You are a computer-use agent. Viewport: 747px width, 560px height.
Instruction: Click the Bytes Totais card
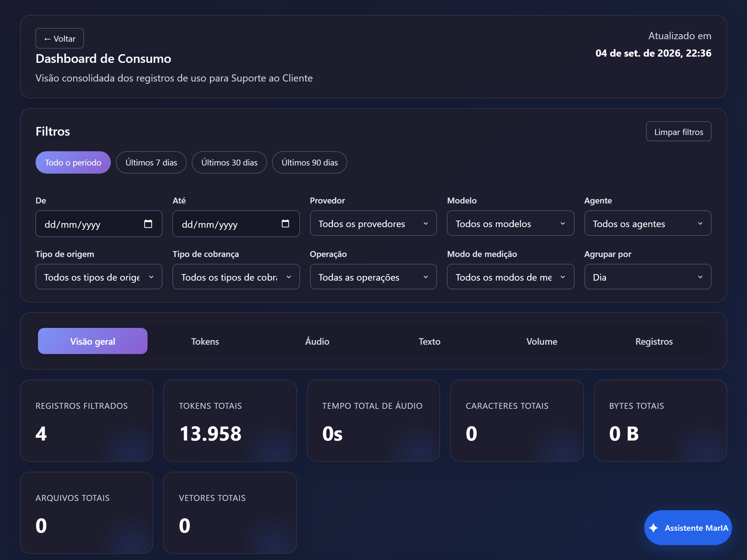(660, 421)
